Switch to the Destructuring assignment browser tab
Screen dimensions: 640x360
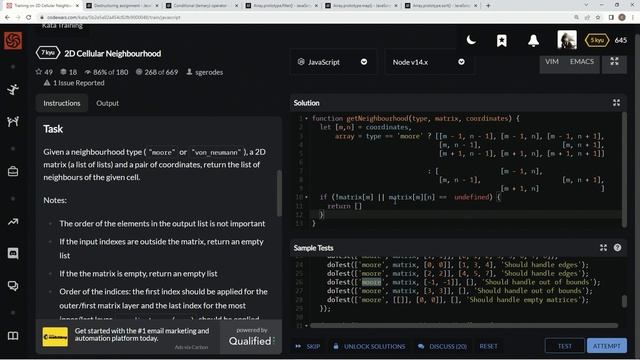click(122, 6)
